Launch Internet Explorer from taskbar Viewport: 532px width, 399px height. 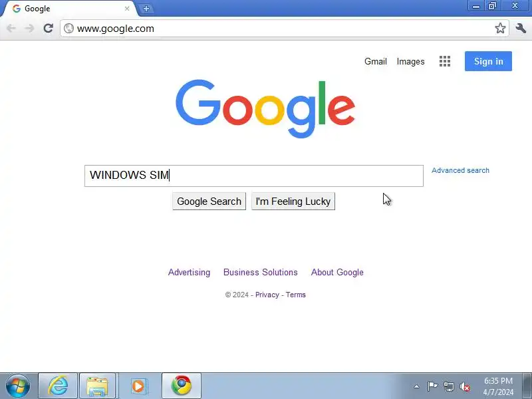[58, 386]
